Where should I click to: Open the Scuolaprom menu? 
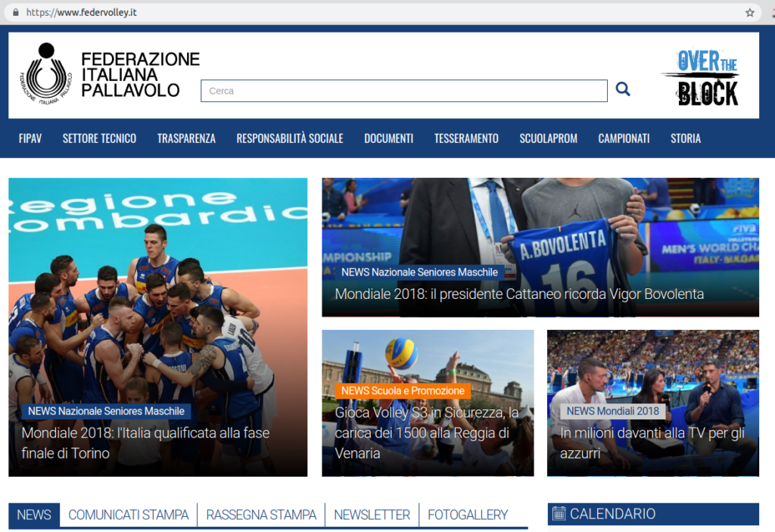coord(548,138)
